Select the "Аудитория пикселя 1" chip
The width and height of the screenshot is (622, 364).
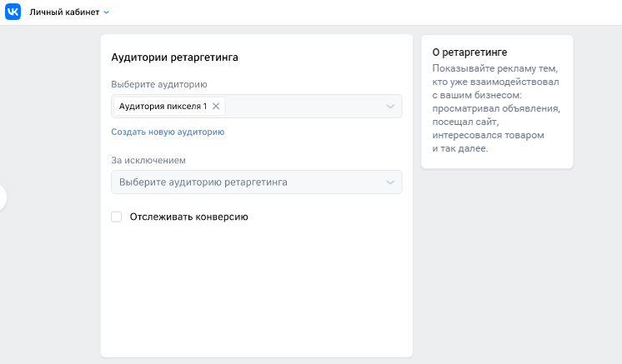click(x=163, y=106)
